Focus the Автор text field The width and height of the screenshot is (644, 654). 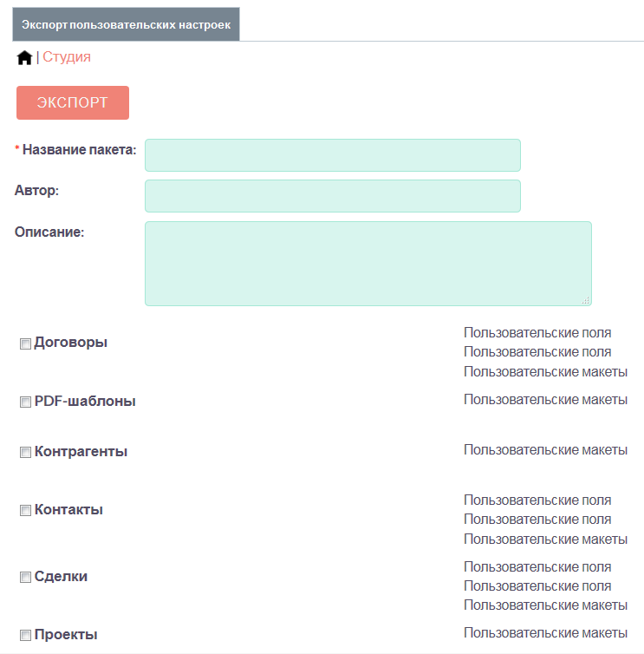click(333, 196)
